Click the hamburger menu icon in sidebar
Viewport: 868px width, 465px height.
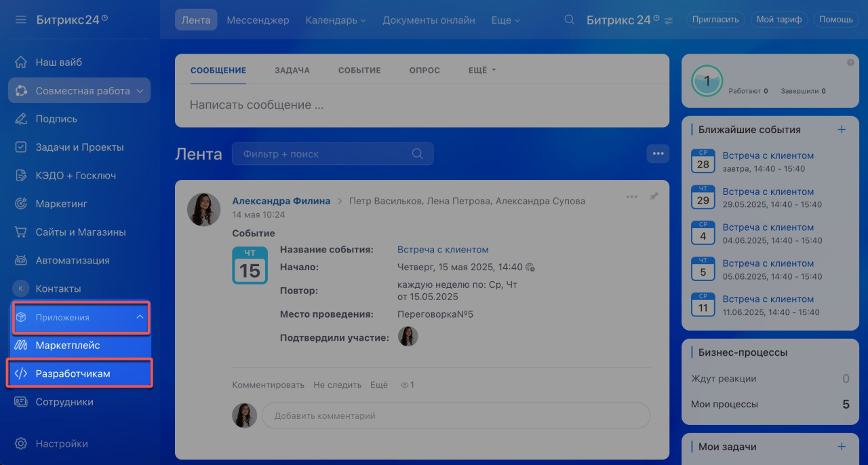[x=21, y=20]
